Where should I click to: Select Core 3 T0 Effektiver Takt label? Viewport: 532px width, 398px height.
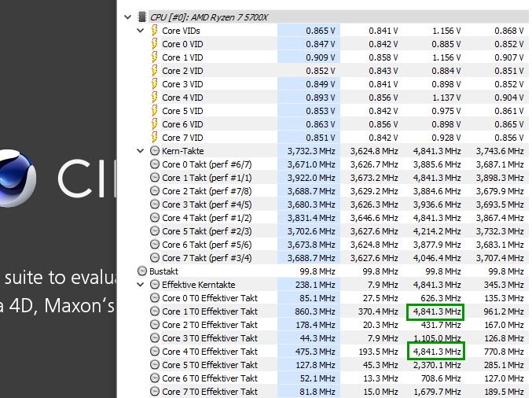click(210, 338)
